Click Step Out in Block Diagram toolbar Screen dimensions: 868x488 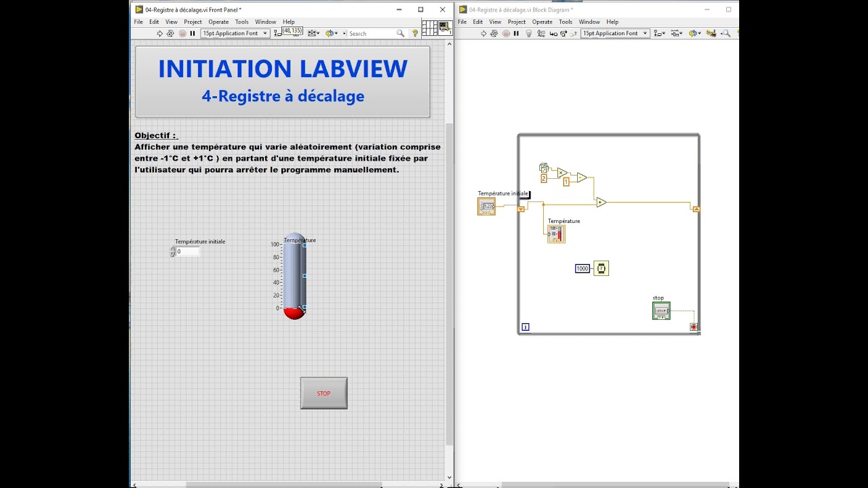(x=574, y=33)
